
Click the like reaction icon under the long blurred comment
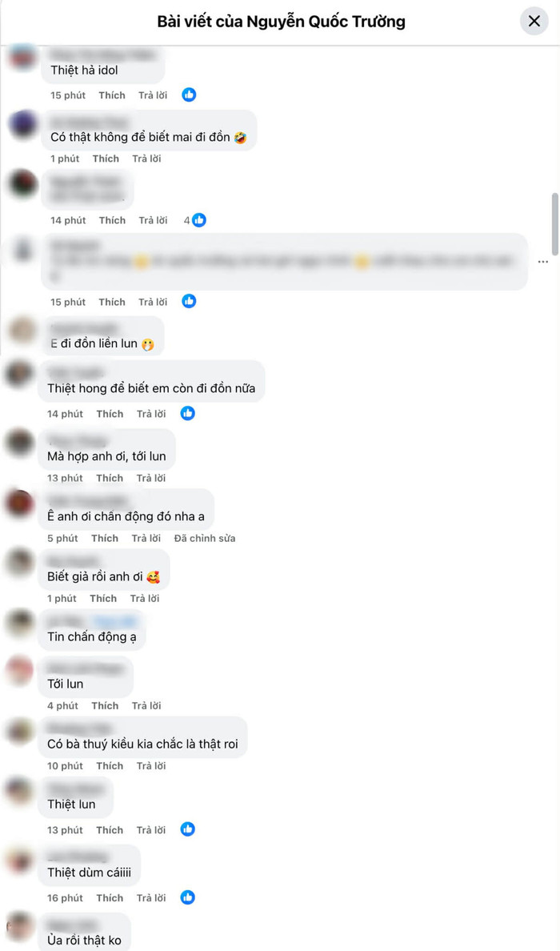click(189, 302)
